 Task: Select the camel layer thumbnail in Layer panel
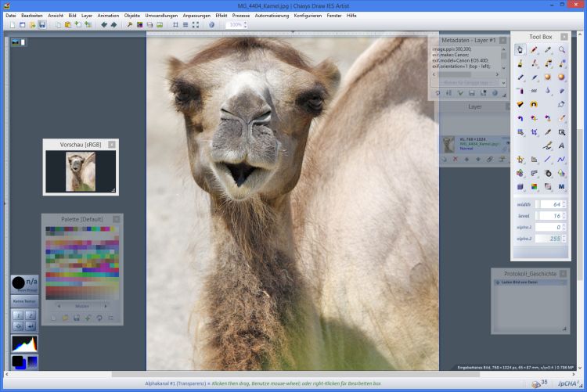tap(448, 144)
